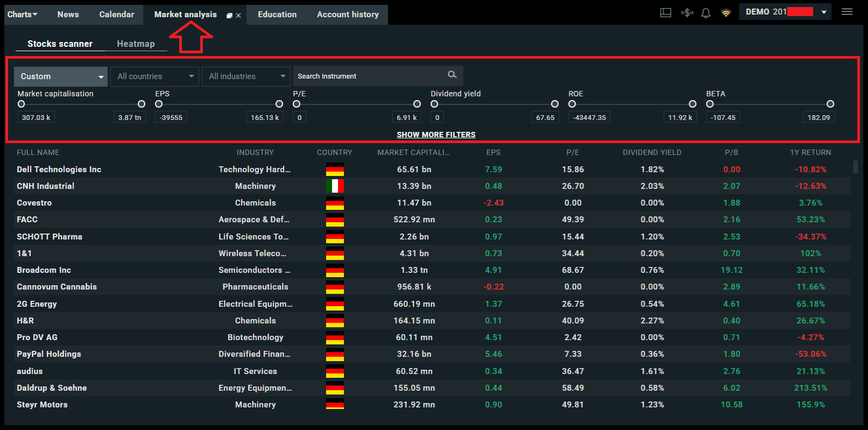Screen dimensions: 868x430
Task: Click Italy flag in CNH Industrial row
Action: (335, 186)
